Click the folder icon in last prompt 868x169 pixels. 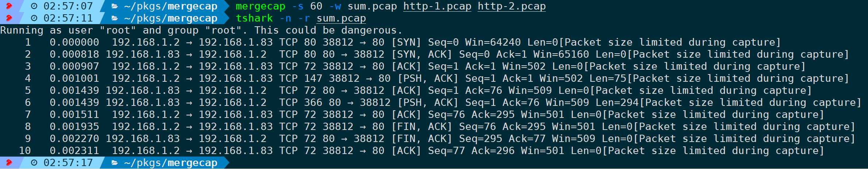pos(115,163)
